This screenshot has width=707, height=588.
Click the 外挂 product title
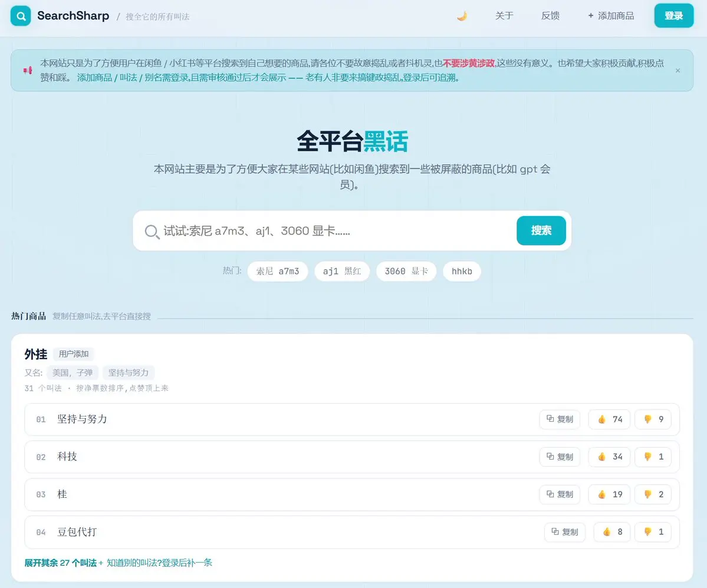(x=35, y=354)
